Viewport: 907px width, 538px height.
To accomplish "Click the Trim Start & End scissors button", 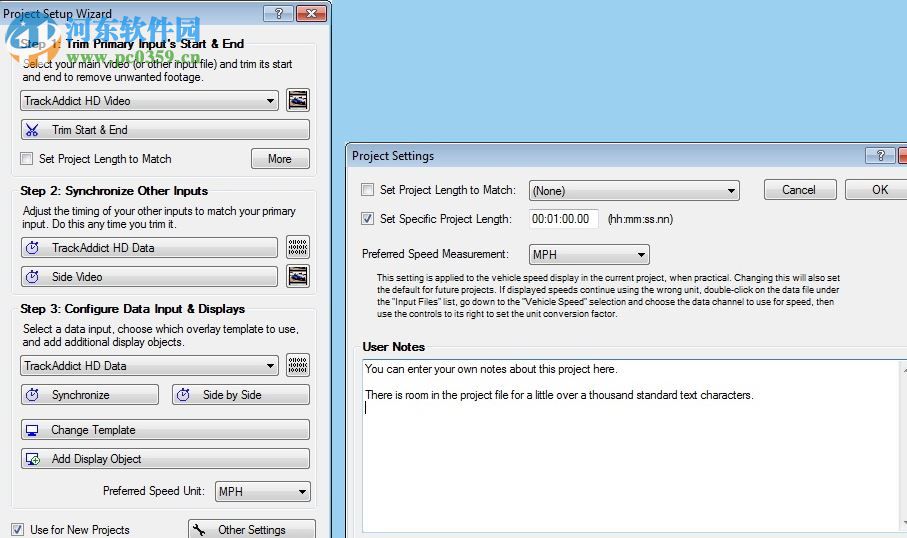I will (x=165, y=130).
